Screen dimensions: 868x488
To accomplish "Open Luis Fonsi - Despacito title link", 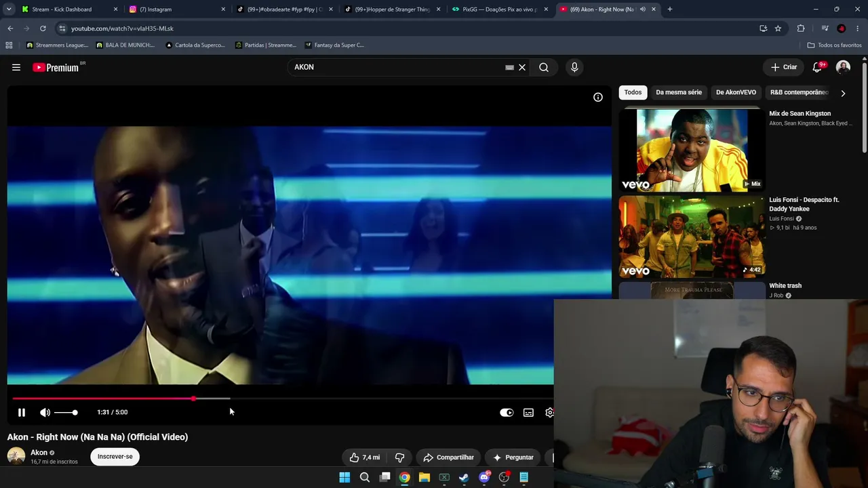I will [x=804, y=204].
